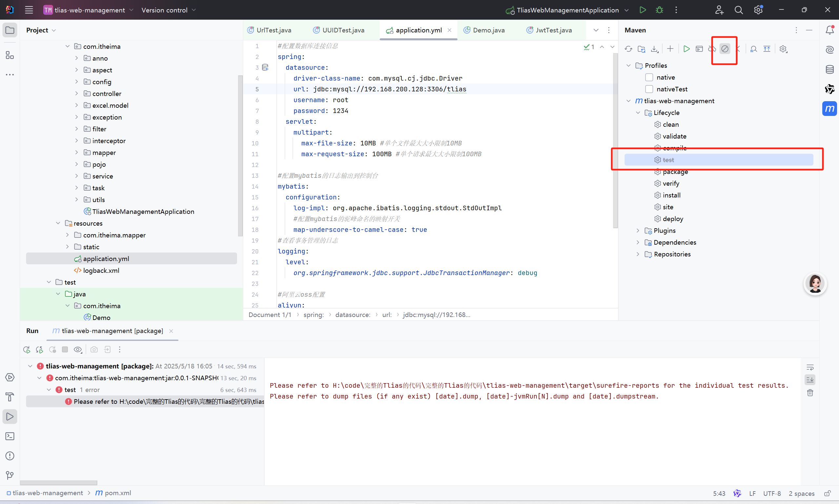Expand the controller package folder
The width and height of the screenshot is (839, 504).
click(76, 93)
